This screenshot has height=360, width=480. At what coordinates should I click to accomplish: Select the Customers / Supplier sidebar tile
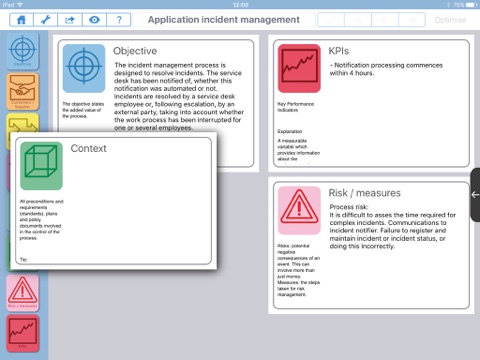[22, 91]
